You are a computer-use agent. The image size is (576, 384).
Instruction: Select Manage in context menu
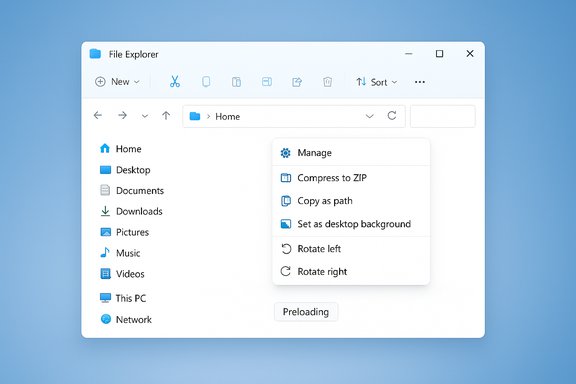tap(351, 153)
